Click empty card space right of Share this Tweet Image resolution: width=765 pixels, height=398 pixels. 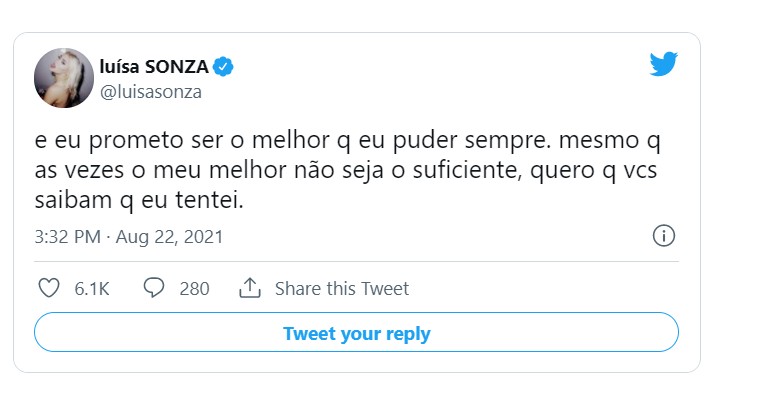(x=542, y=289)
